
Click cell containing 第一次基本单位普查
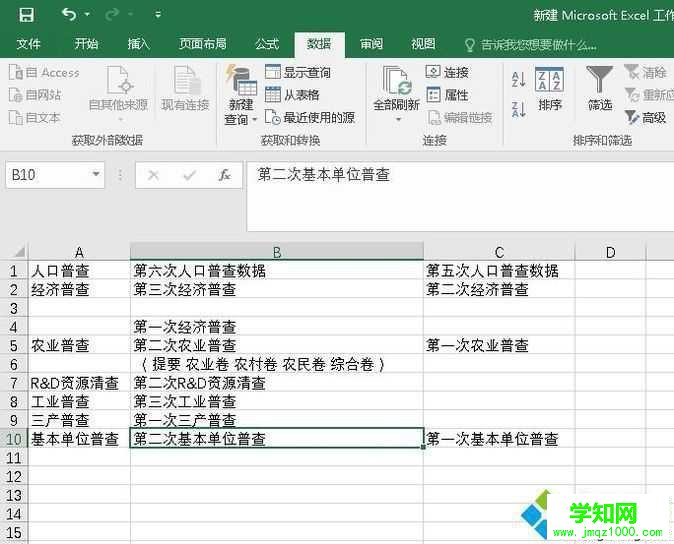(499, 439)
